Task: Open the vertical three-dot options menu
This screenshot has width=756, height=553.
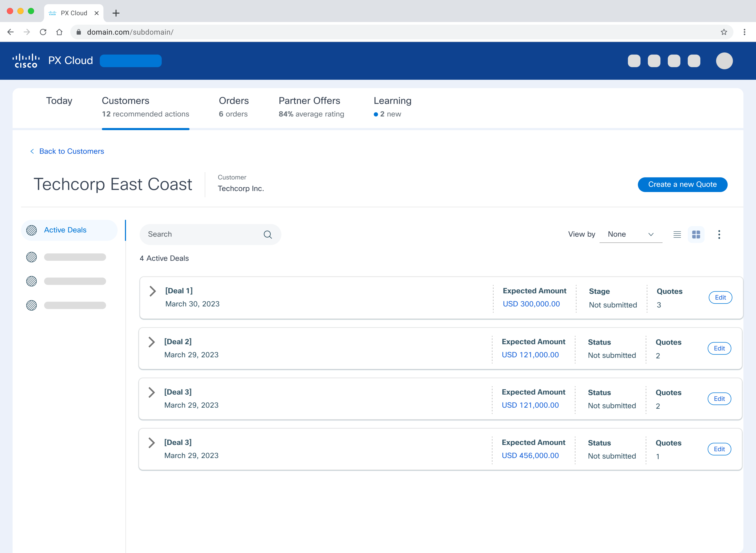Action: click(719, 234)
